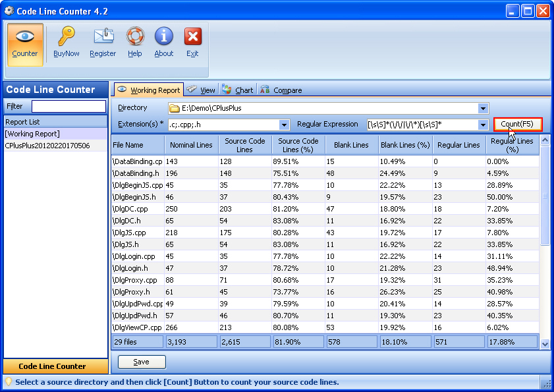Viewport: 554px width, 392px height.
Task: Open the View tab
Action: coord(202,90)
